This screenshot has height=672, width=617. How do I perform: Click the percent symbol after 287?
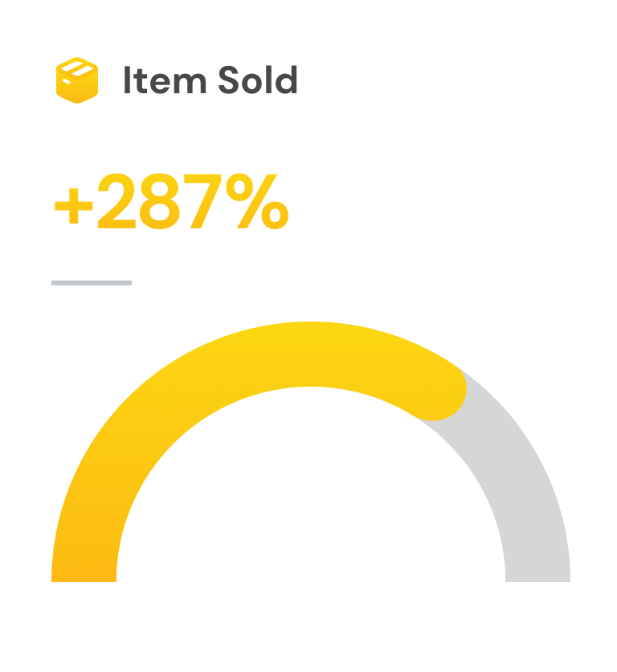point(259,203)
